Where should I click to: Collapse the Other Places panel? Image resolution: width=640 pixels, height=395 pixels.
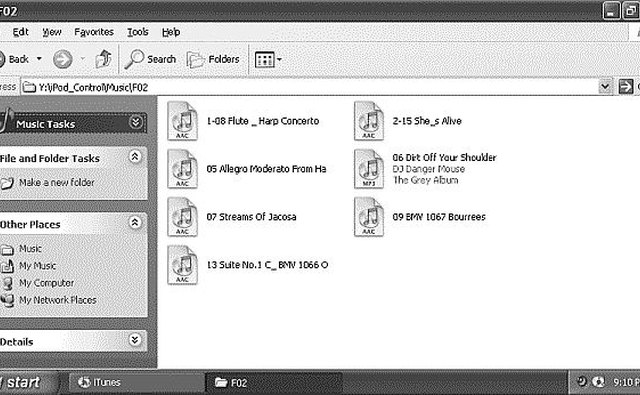pyautogui.click(x=135, y=222)
